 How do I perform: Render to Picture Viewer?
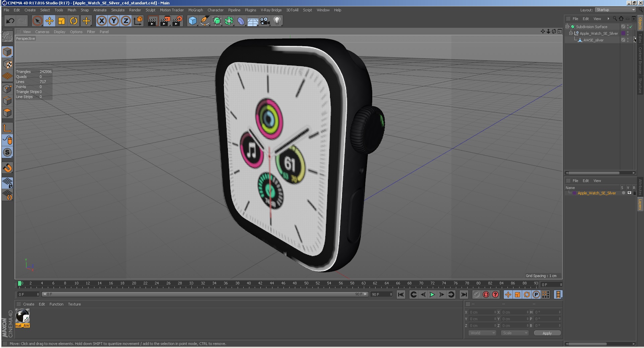tap(165, 21)
